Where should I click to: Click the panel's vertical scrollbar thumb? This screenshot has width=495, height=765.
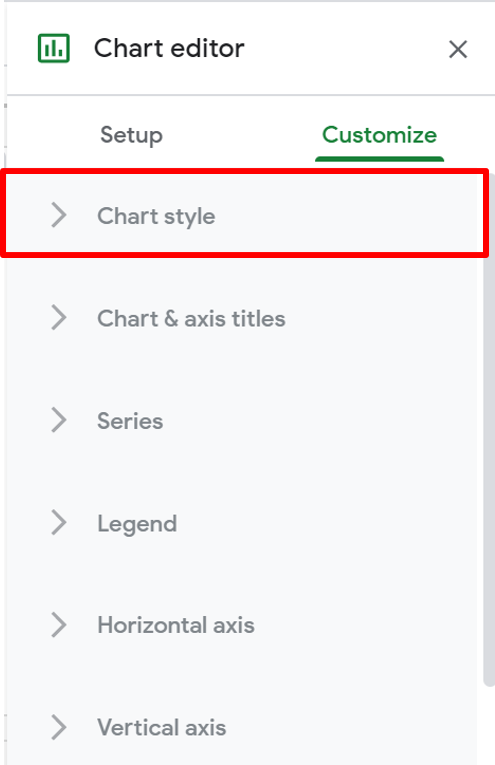489,429
